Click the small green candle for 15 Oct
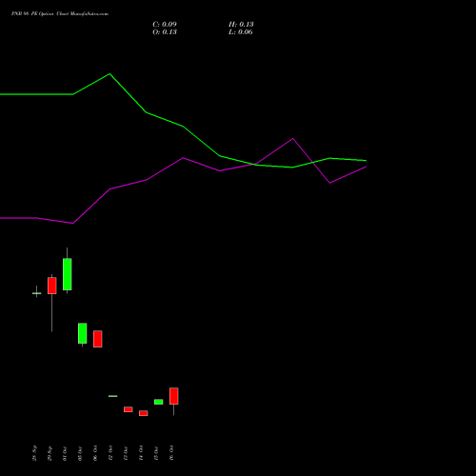 click(x=159, y=402)
